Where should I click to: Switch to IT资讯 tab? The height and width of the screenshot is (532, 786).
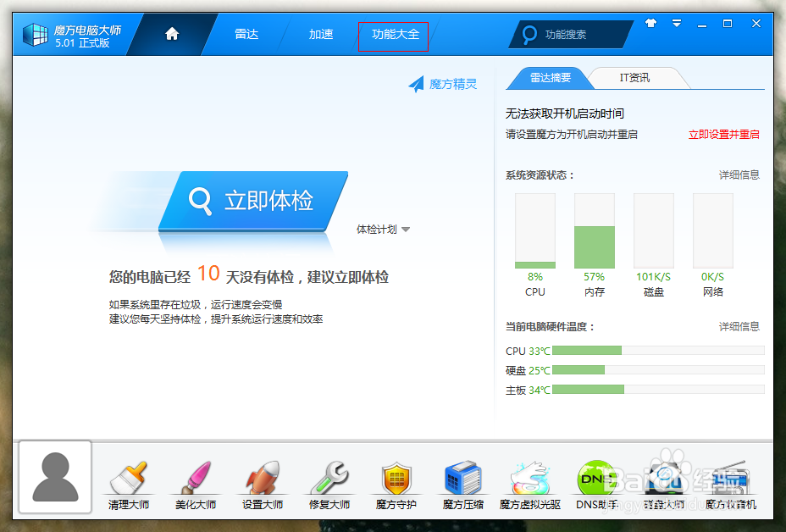click(x=634, y=78)
